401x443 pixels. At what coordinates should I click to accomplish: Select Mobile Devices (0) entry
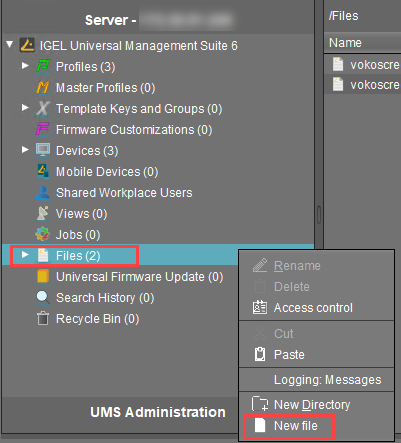tap(107, 172)
